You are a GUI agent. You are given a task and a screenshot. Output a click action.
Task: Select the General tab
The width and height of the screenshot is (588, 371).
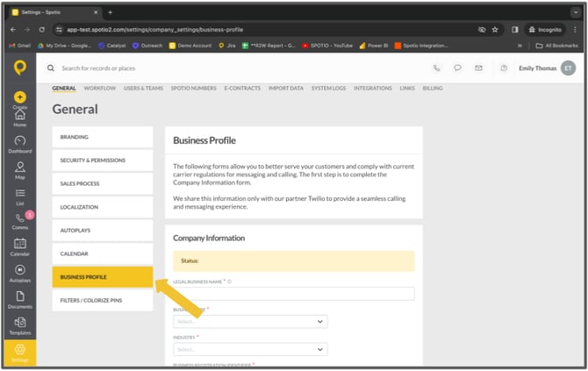pos(64,88)
